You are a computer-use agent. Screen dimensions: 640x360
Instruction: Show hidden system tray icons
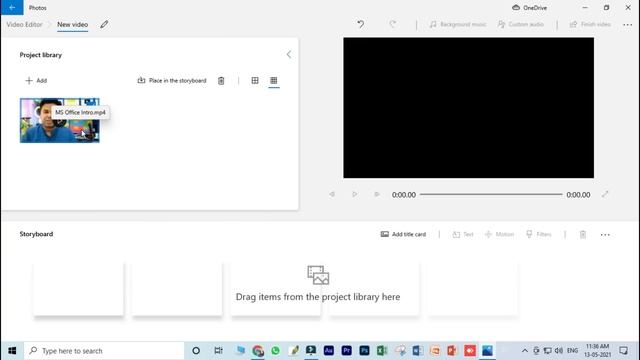pyautogui.click(x=525, y=351)
